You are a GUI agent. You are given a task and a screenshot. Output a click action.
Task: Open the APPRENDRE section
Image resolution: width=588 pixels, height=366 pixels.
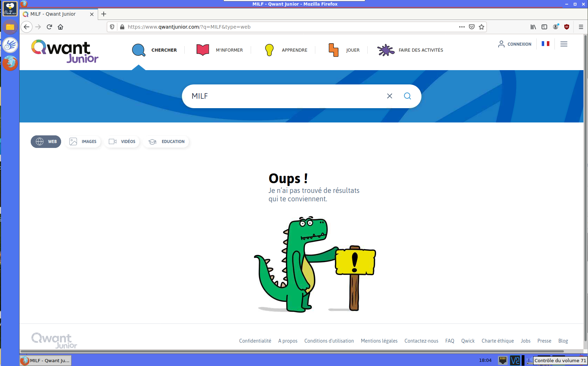coord(286,50)
